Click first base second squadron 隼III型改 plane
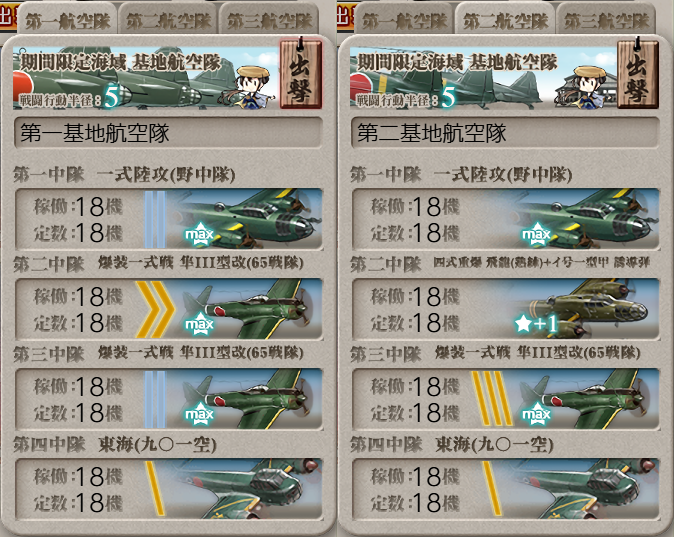The height and width of the screenshot is (537, 674). [x=168, y=309]
